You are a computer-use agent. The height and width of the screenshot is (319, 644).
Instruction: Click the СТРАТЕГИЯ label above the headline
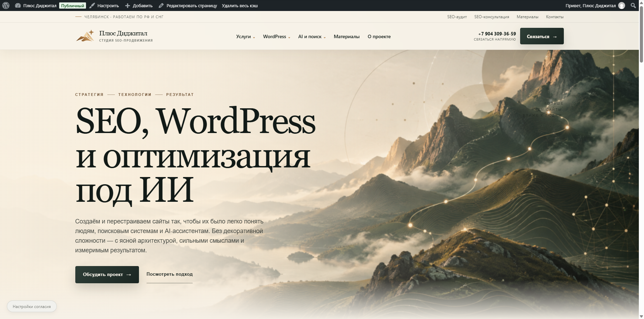point(89,95)
